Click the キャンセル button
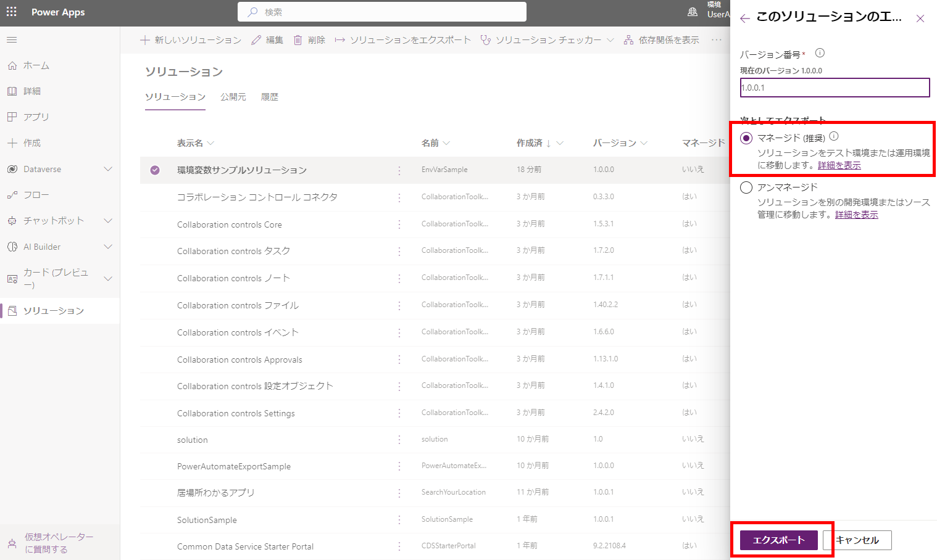 tap(857, 540)
